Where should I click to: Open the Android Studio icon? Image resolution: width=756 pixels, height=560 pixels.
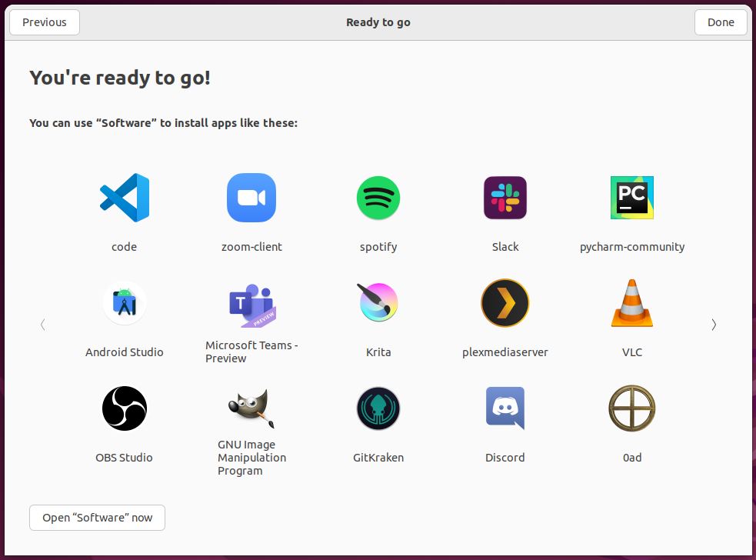tap(125, 303)
